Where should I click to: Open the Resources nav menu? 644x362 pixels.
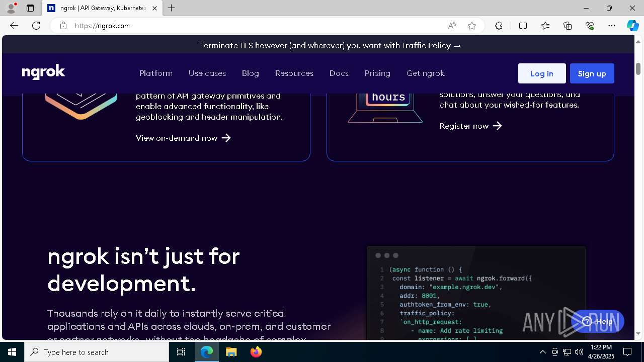tap(294, 73)
